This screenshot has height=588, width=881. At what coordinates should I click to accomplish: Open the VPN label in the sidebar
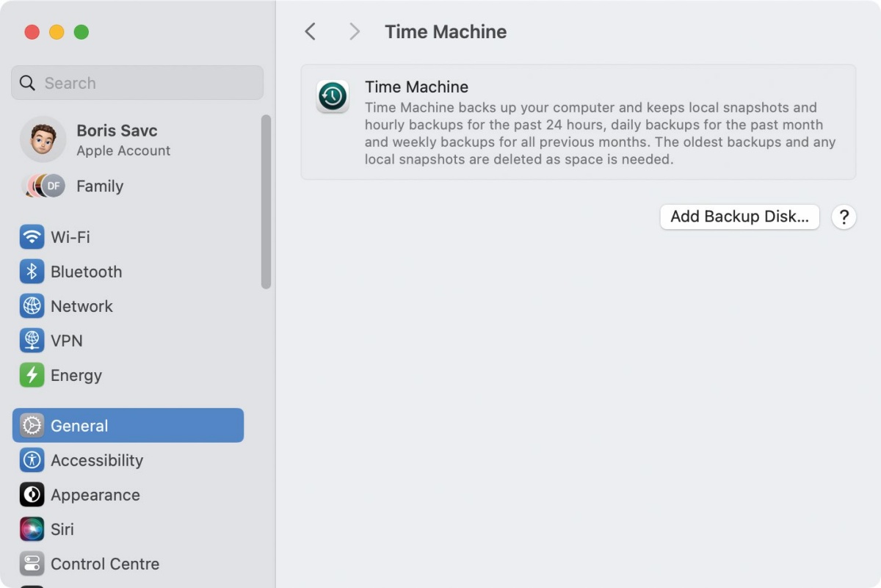click(x=67, y=341)
